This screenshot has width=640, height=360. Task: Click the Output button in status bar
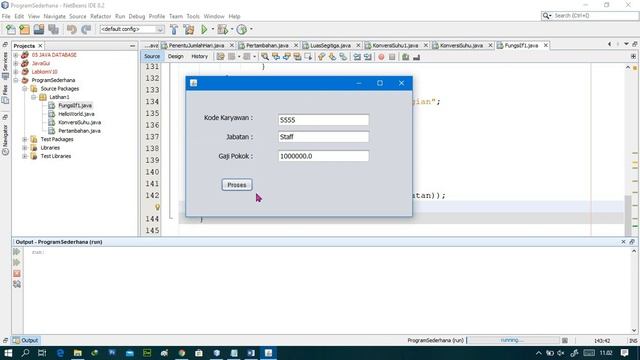point(25,340)
